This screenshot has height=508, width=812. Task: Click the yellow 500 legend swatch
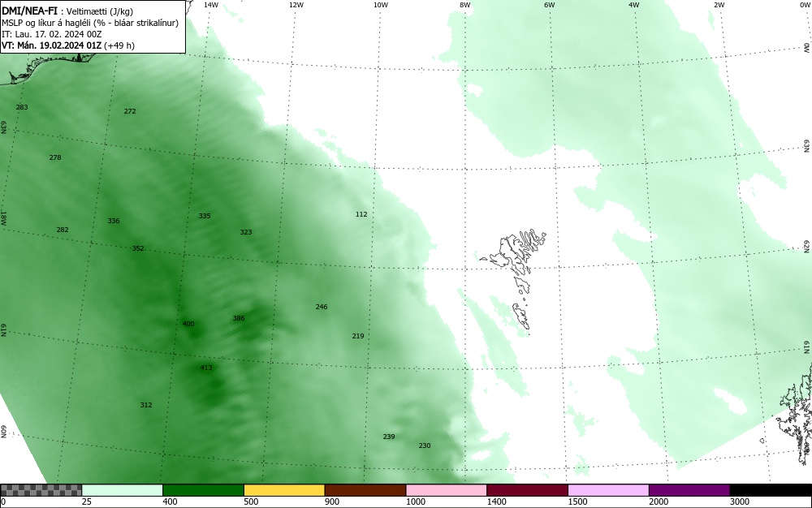coord(284,490)
